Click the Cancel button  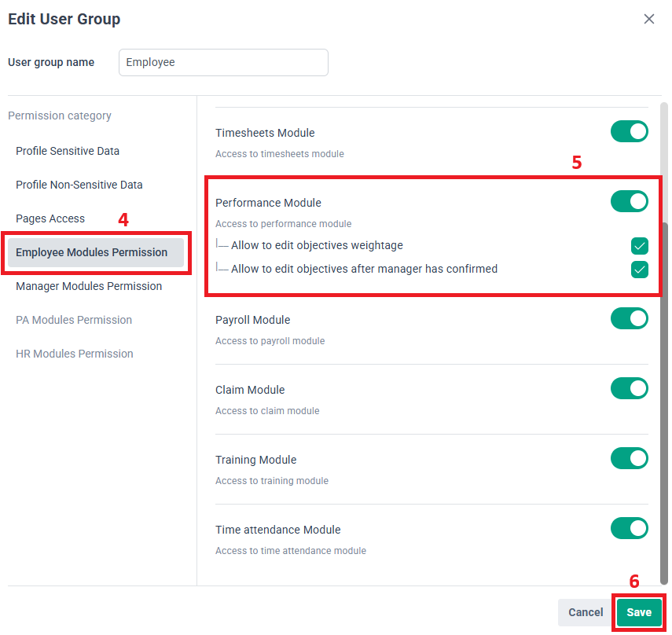pos(586,612)
